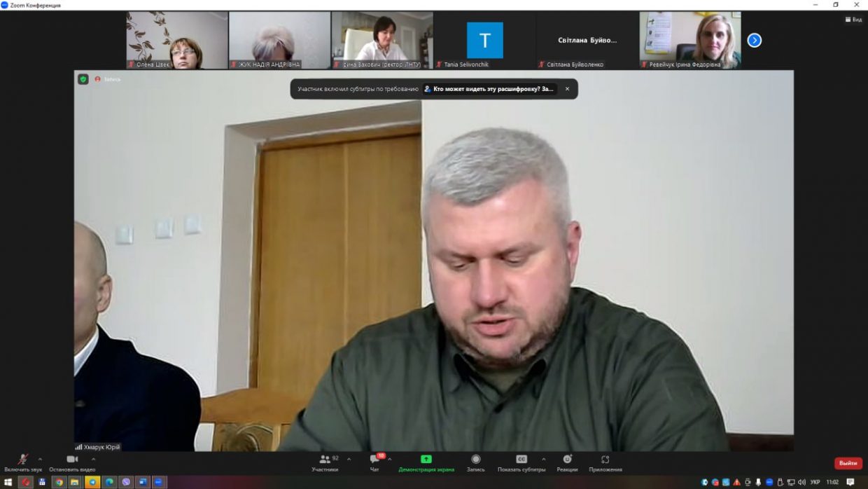Show next participants with blue arrow

coord(754,41)
